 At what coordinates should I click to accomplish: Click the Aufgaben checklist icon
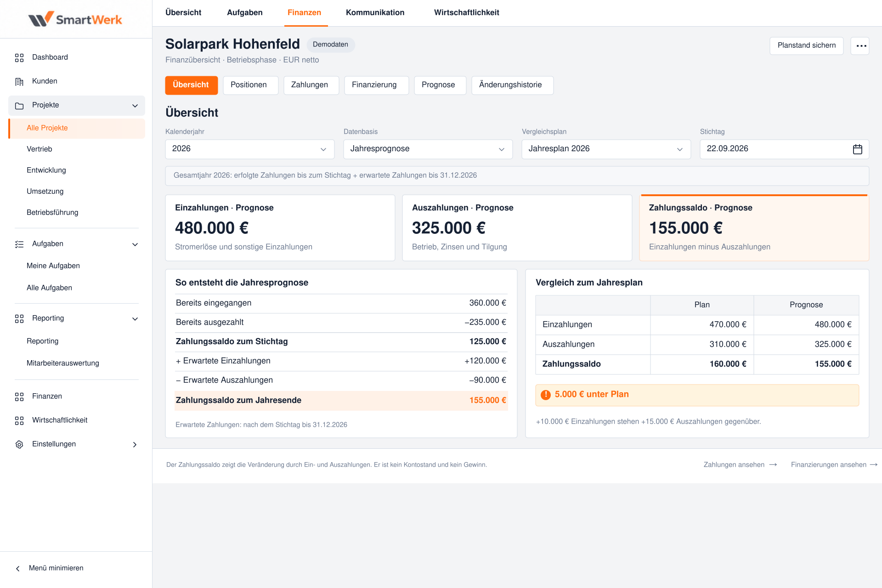point(19,244)
